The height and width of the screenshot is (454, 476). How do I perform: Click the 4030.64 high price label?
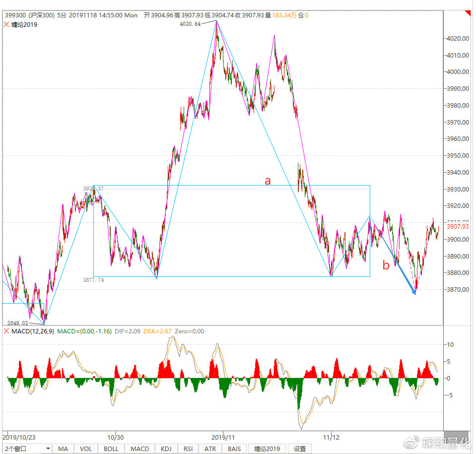click(190, 24)
